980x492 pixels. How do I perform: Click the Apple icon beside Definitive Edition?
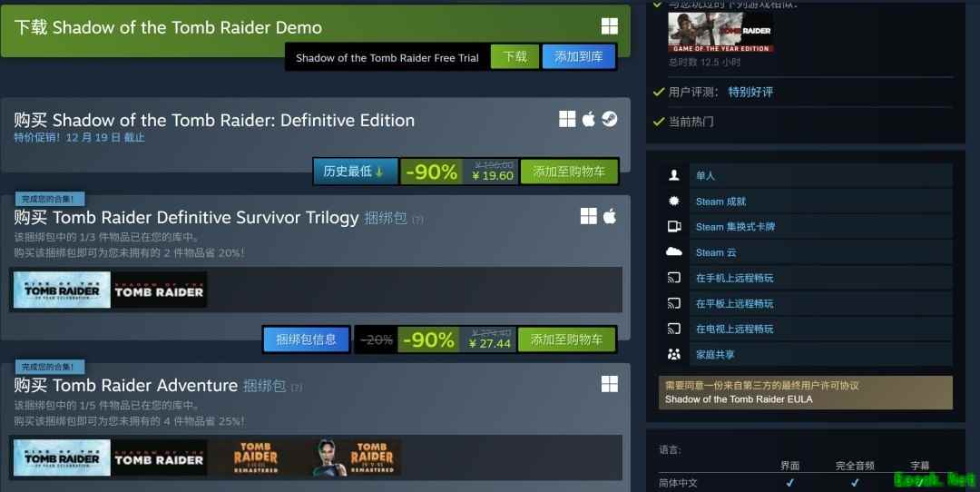pos(588,119)
